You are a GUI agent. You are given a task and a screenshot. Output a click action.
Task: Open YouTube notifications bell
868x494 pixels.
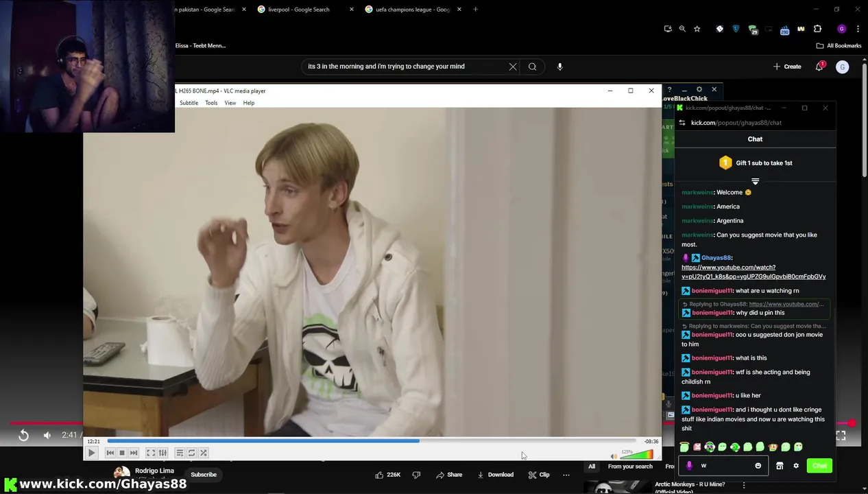click(x=819, y=67)
